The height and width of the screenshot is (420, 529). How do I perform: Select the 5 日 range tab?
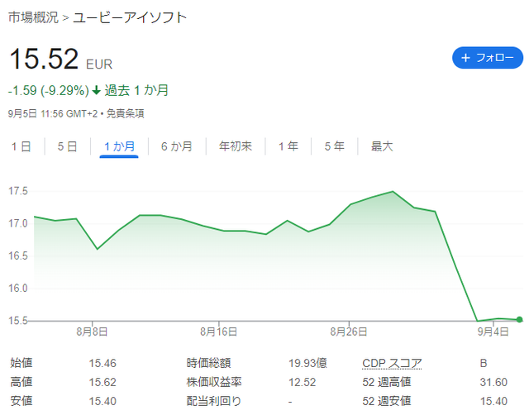point(68,146)
